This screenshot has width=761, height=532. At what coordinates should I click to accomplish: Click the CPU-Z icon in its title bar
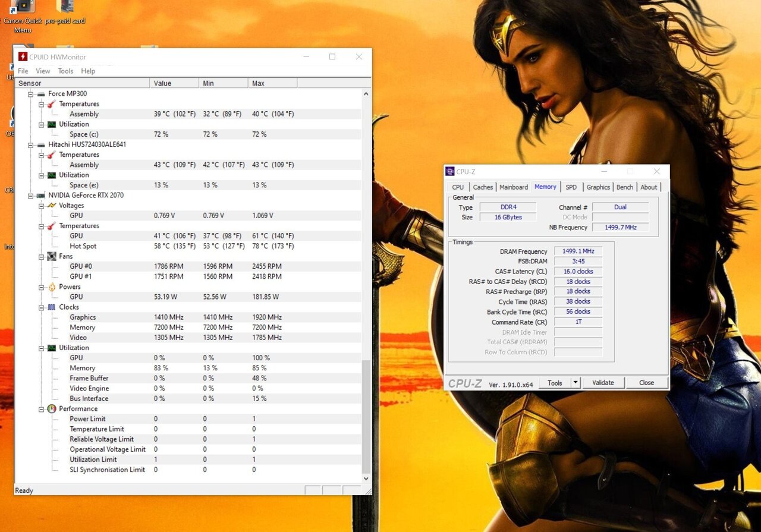click(450, 171)
